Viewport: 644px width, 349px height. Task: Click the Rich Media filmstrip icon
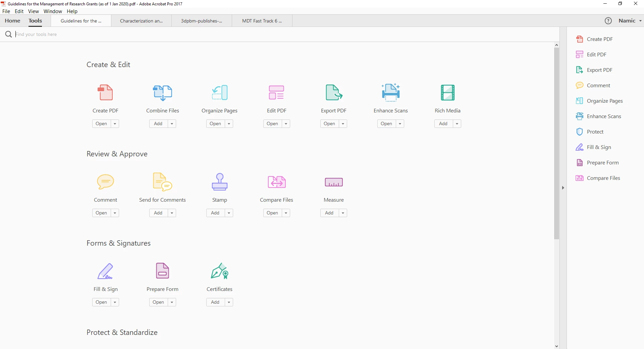(448, 93)
